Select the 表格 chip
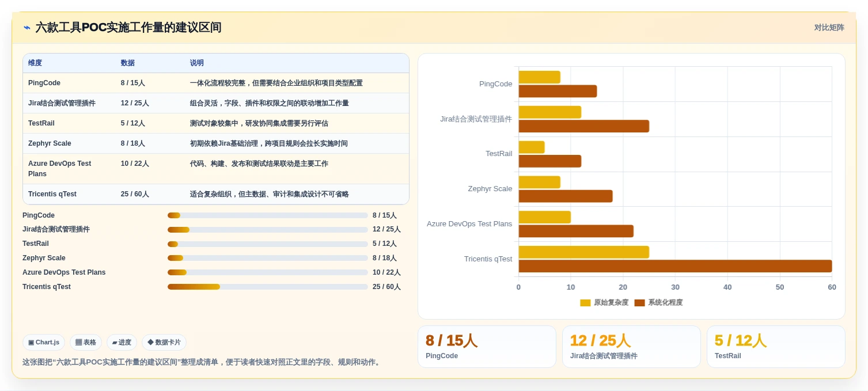Image resolution: width=868 pixels, height=391 pixels. (x=86, y=342)
